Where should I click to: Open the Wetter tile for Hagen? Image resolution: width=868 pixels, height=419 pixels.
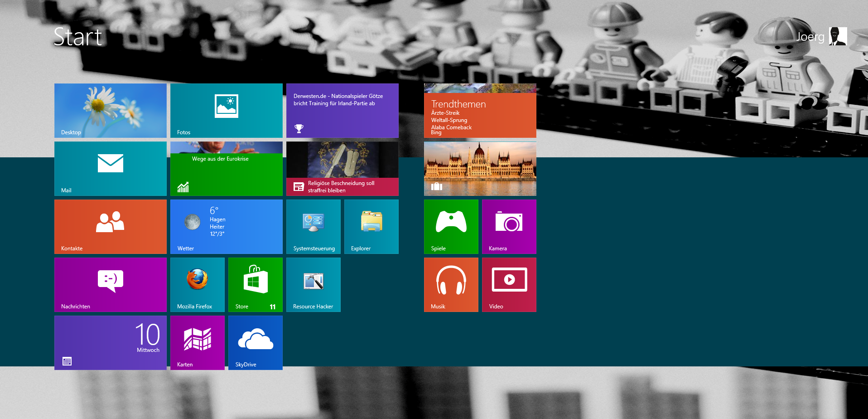click(227, 227)
